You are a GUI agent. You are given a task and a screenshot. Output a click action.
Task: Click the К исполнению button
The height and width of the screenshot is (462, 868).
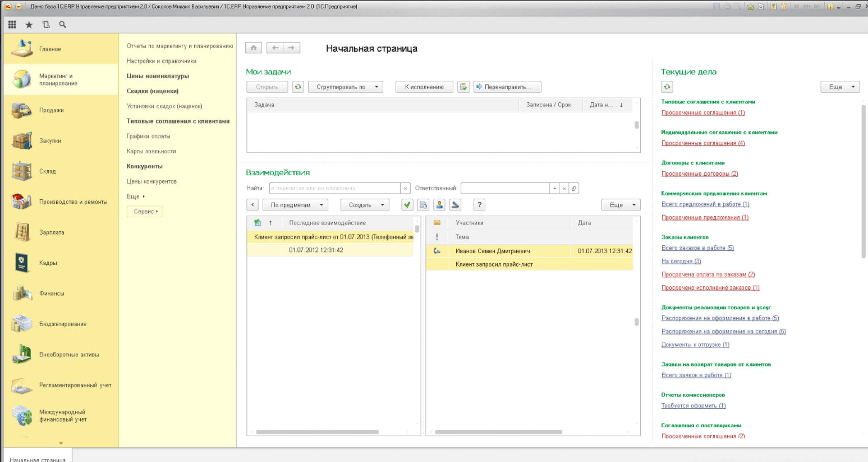[x=424, y=87]
